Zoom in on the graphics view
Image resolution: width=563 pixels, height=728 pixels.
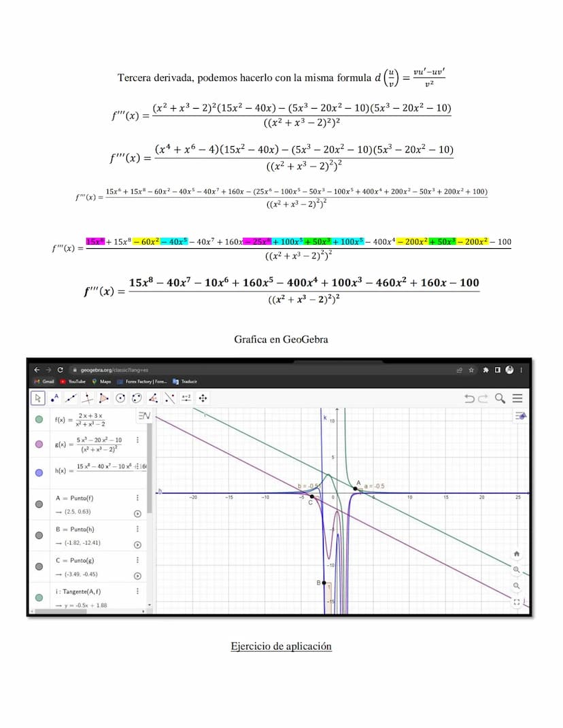(x=517, y=570)
